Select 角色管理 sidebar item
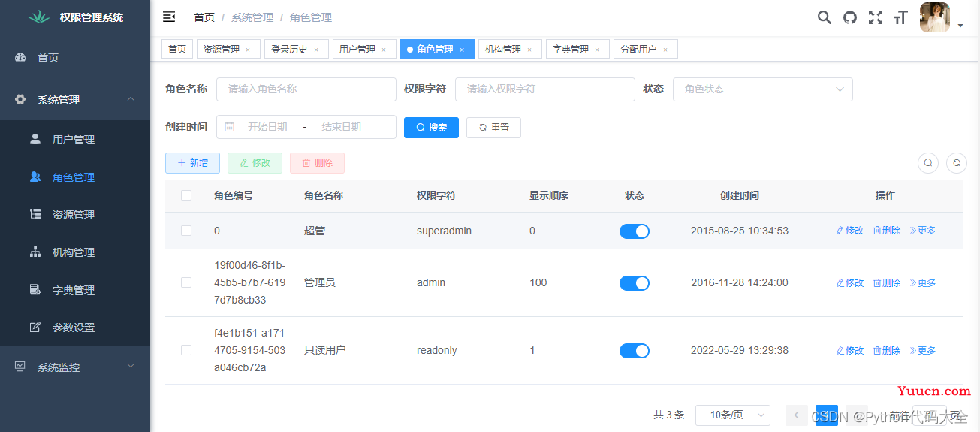Image resolution: width=980 pixels, height=432 pixels. tap(75, 177)
